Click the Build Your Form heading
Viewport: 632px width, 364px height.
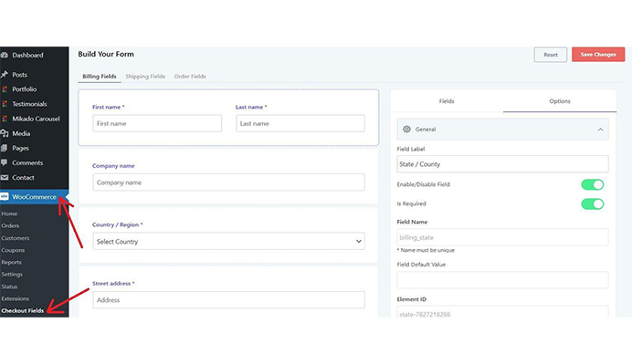point(106,55)
